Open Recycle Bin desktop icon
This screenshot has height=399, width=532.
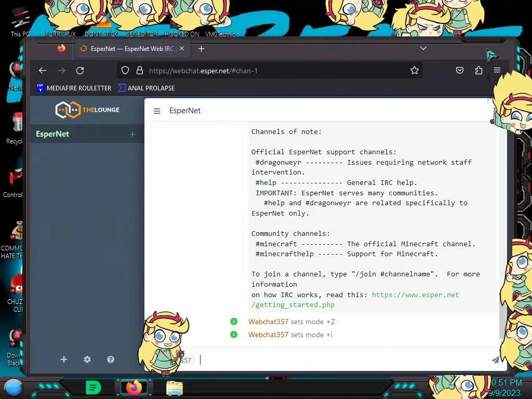tap(14, 129)
